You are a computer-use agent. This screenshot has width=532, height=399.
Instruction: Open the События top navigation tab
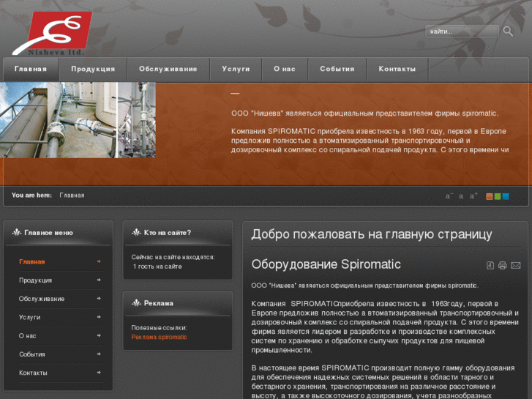click(x=337, y=69)
